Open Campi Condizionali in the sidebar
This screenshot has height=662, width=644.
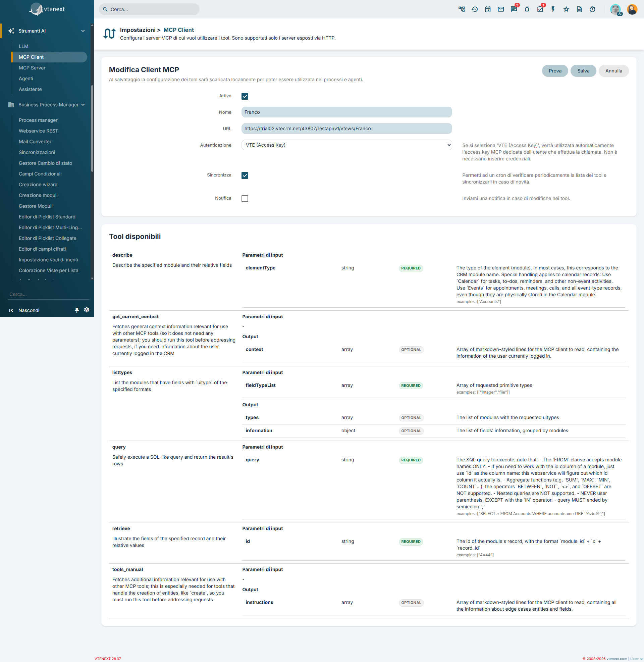(x=40, y=174)
